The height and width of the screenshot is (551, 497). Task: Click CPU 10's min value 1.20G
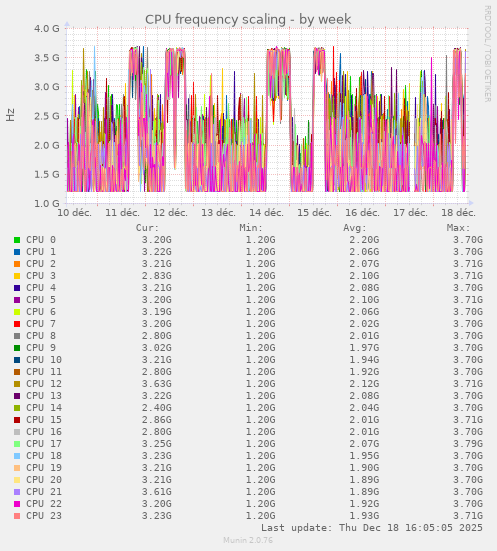260,360
